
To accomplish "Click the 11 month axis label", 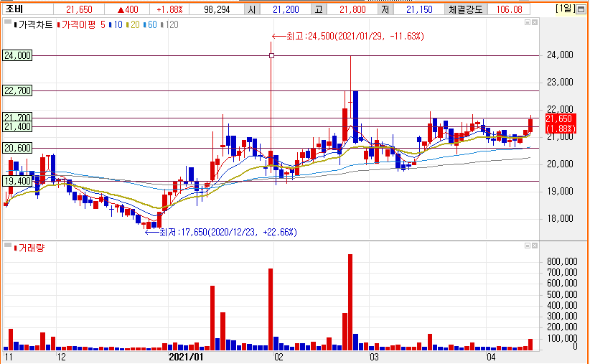I will (9, 357).
